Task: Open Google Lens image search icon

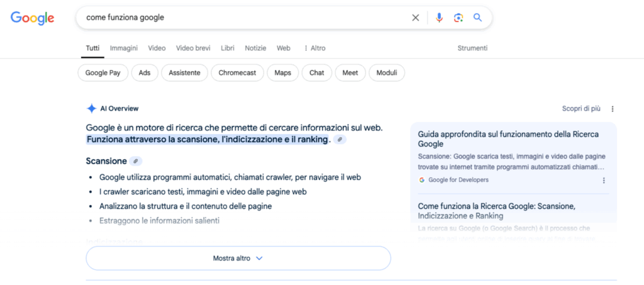Action: point(458,18)
